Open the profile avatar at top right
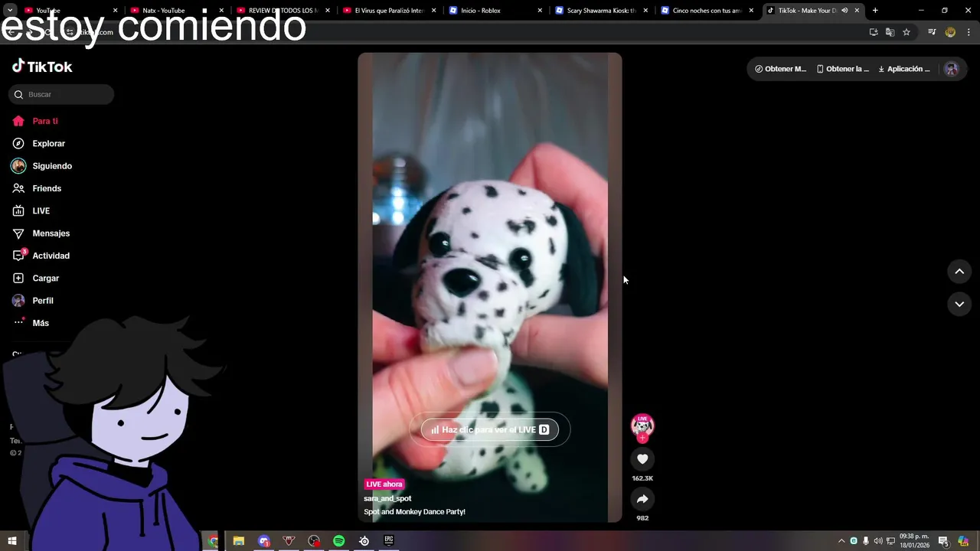980x551 pixels. pos(952,69)
